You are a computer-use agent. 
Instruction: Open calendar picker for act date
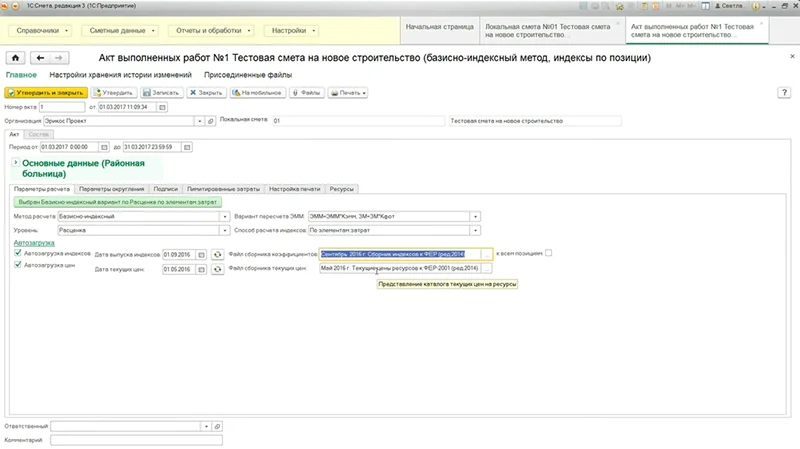162,107
